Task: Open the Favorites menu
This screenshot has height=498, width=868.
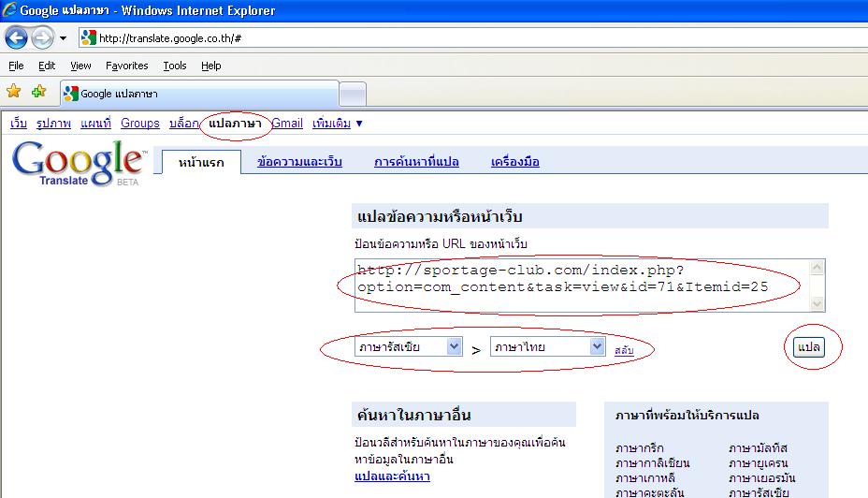Action: click(126, 66)
